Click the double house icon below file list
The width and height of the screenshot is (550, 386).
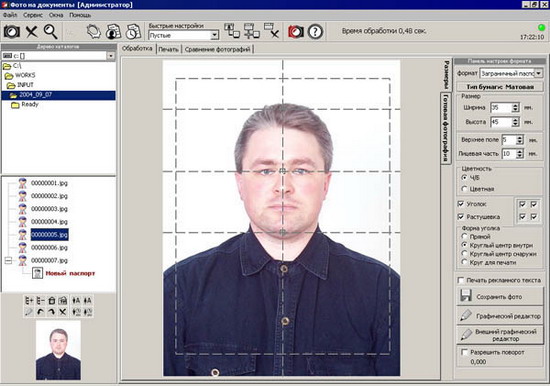(62, 300)
